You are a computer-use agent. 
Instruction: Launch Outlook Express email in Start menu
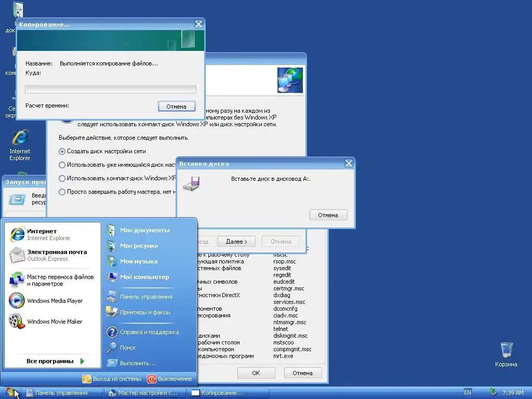tap(52, 255)
